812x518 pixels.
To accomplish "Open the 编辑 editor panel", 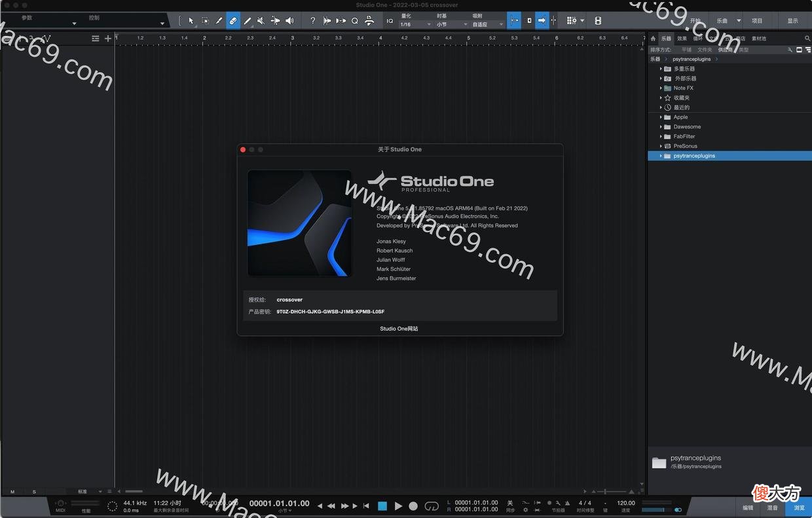I will (x=748, y=508).
